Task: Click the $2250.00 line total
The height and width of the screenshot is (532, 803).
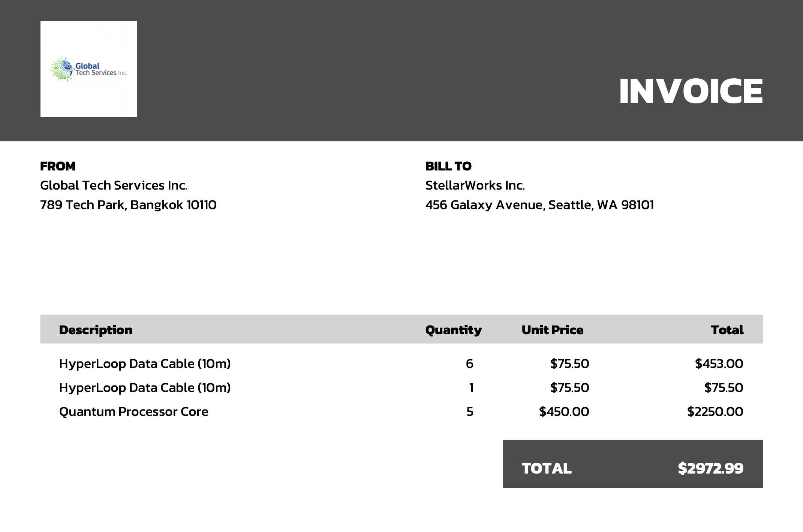Action: click(715, 411)
